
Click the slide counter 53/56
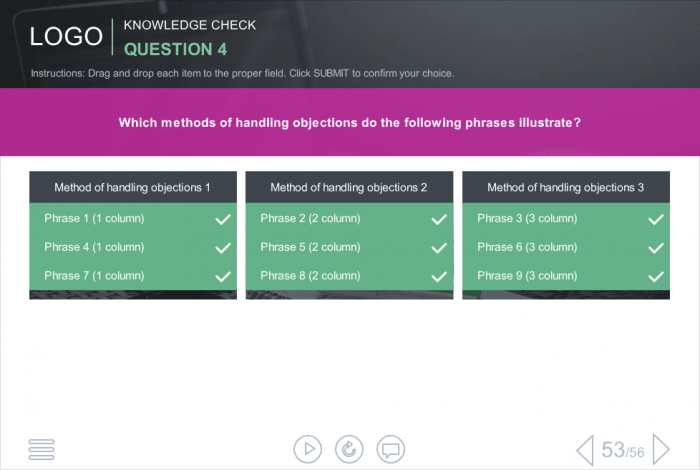pos(623,450)
